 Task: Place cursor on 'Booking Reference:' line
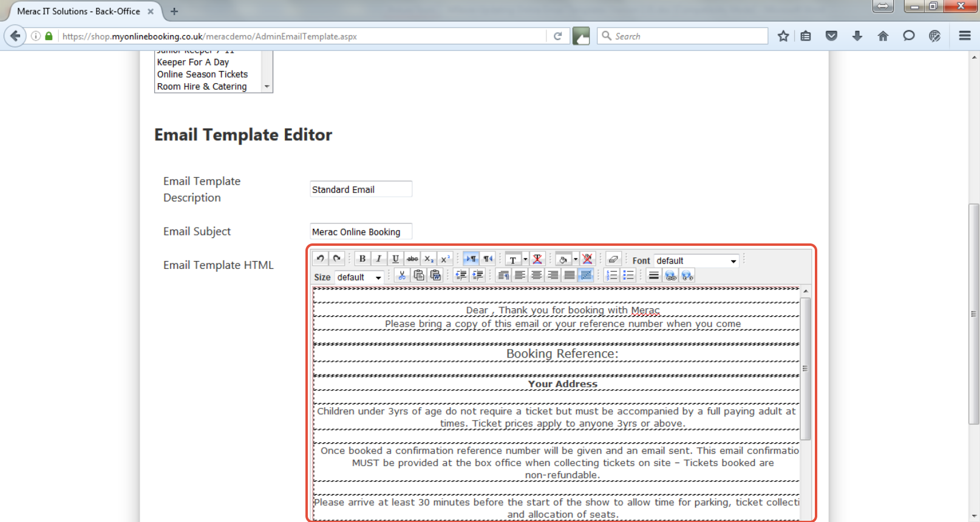click(562, 354)
